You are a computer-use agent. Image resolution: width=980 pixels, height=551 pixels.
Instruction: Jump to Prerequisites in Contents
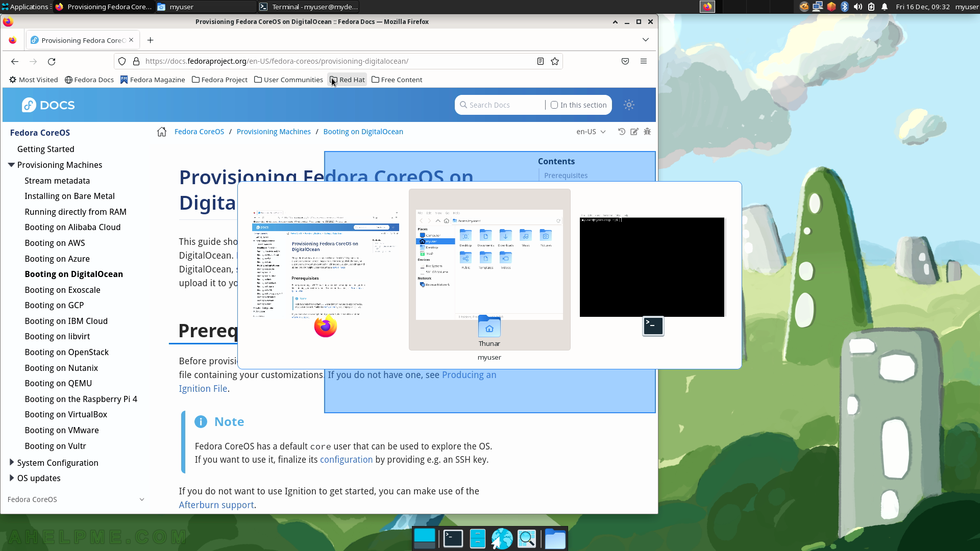(566, 176)
